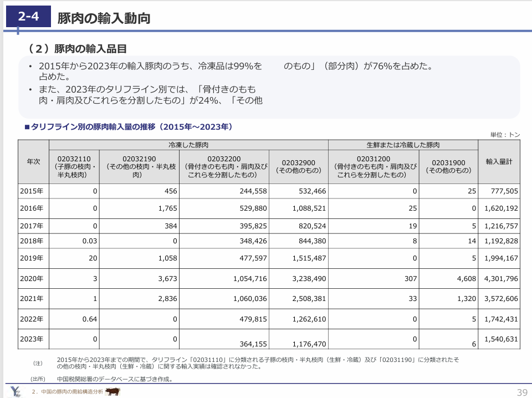
Task: Click the bullet about 冷凍品は99%
Action: pyautogui.click(x=150, y=71)
